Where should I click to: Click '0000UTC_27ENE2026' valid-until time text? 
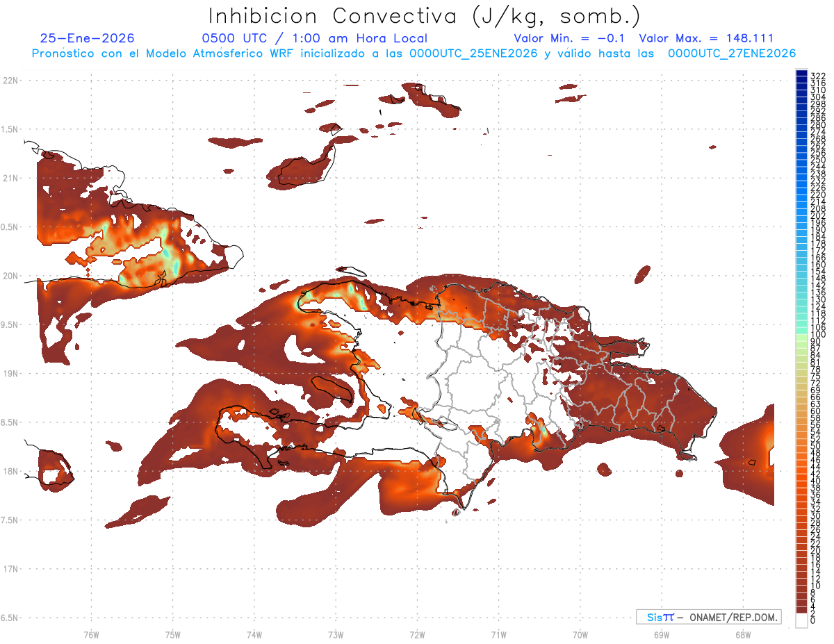click(731, 53)
